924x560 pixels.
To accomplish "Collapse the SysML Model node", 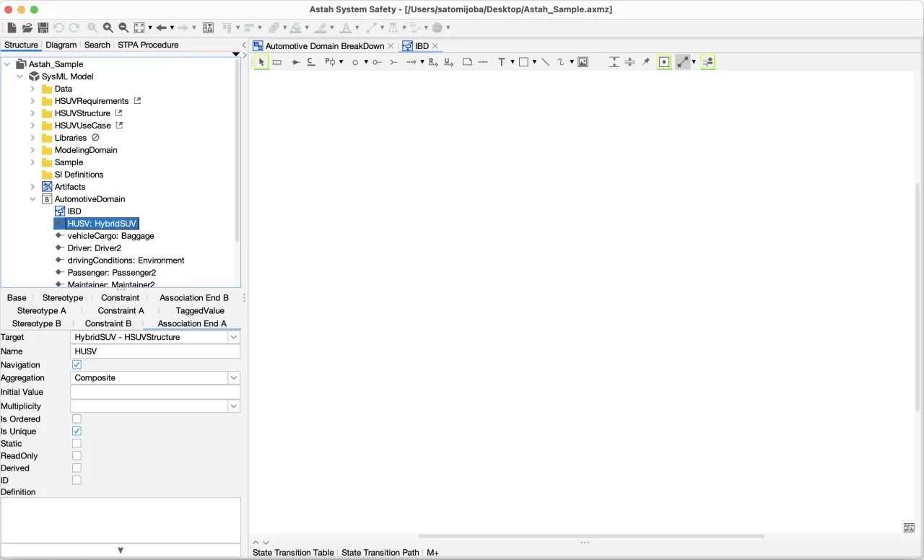I will 19,76.
